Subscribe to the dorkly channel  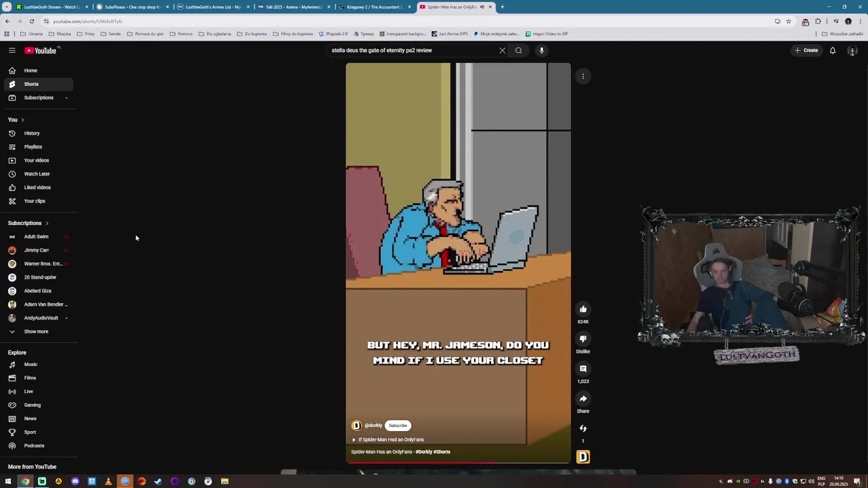pyautogui.click(x=398, y=426)
